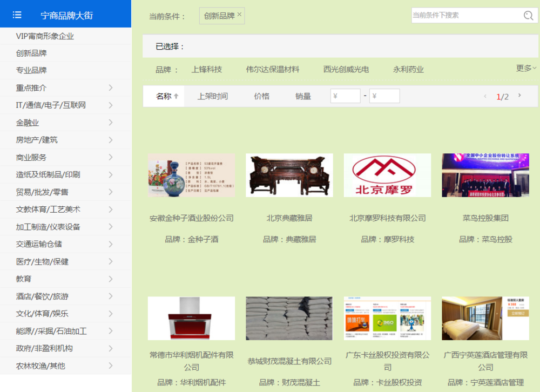Open 北京摩罗科技有限公司 link
The image size is (540, 392).
pyautogui.click(x=387, y=218)
